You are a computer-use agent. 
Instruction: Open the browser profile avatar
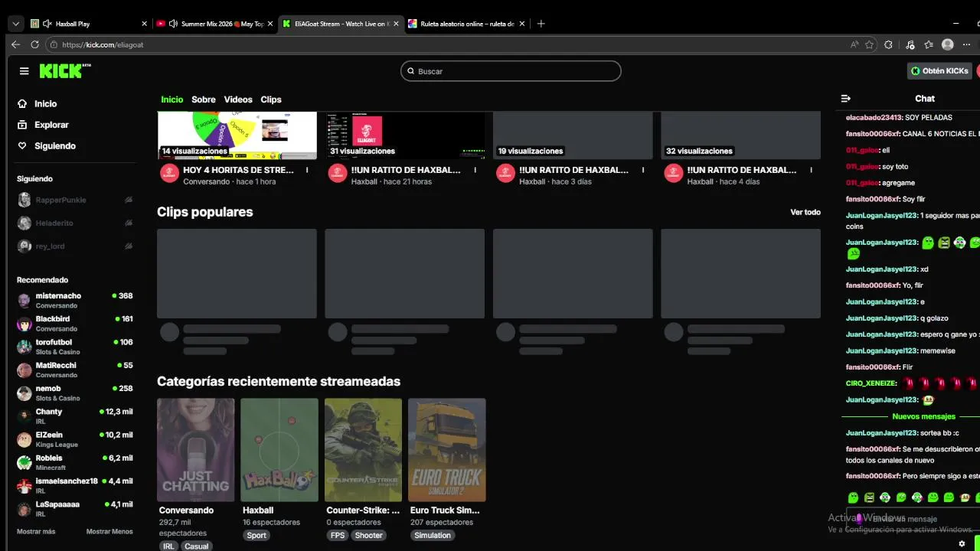(948, 44)
